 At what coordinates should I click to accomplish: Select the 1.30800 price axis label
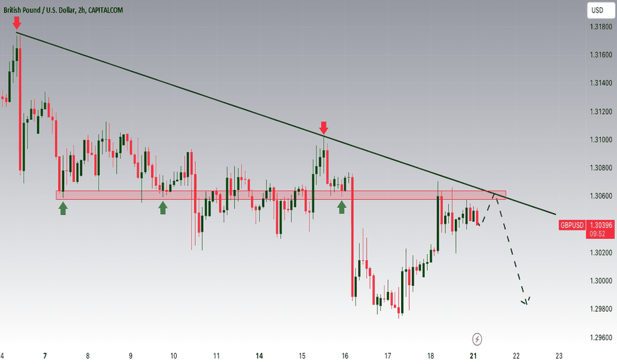click(x=601, y=168)
